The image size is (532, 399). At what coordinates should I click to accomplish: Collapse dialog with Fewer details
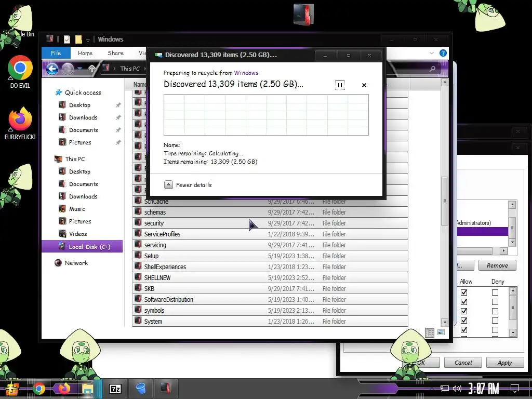[x=188, y=185]
